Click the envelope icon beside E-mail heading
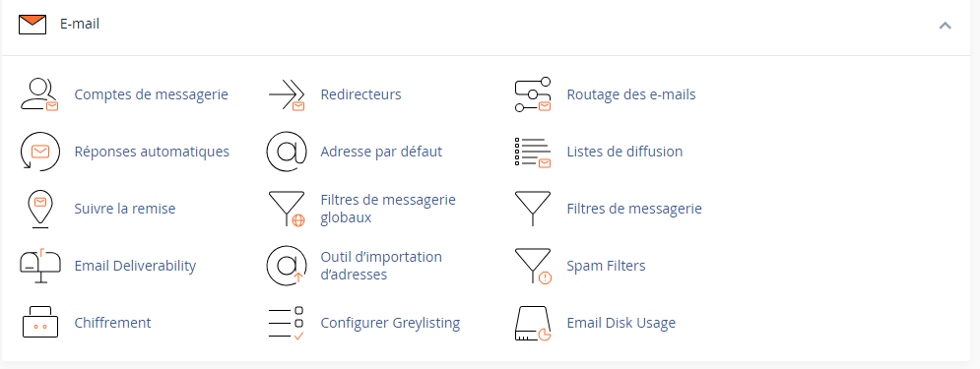980x369 pixels. coord(33,25)
